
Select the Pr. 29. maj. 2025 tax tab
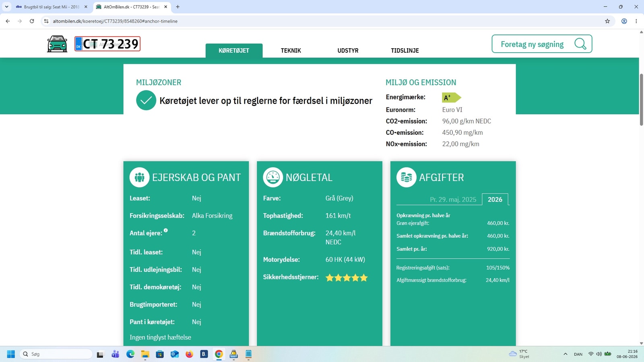pyautogui.click(x=453, y=200)
